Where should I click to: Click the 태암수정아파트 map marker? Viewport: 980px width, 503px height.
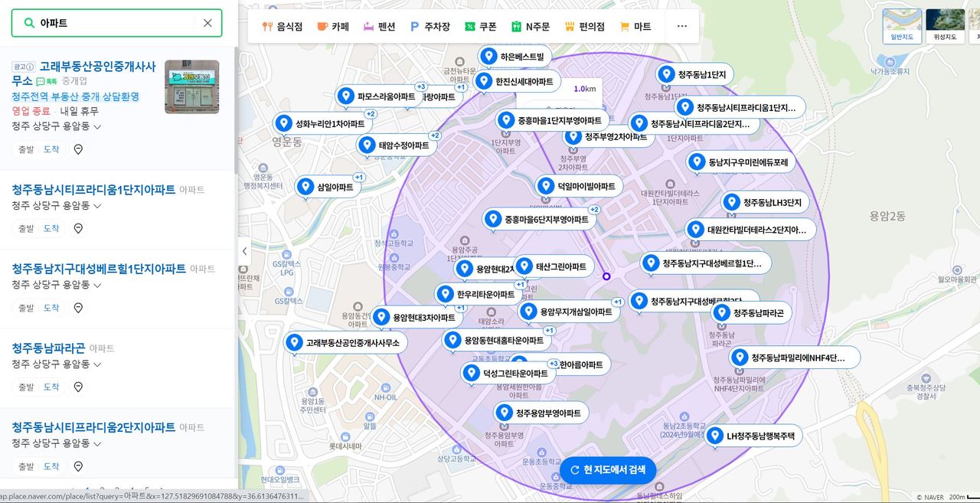click(396, 145)
